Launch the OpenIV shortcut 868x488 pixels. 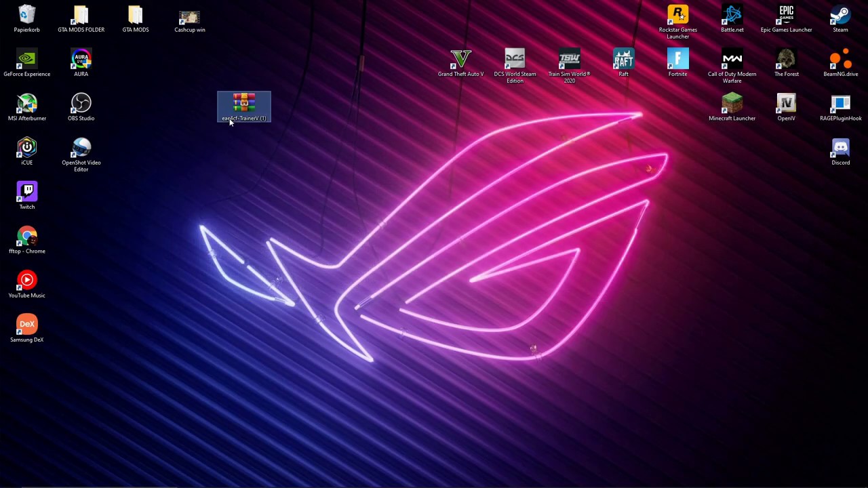coord(786,107)
